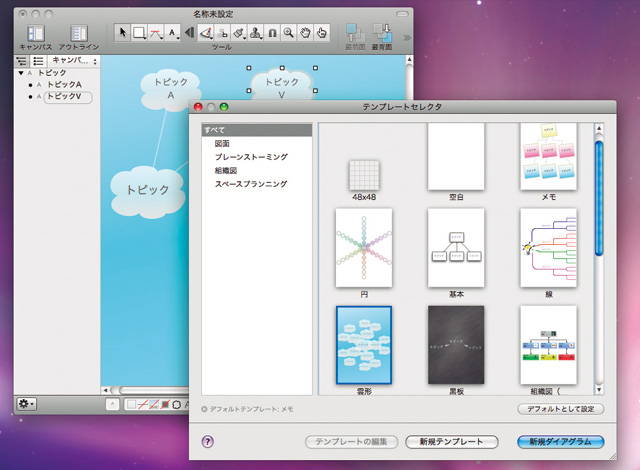The height and width of the screenshot is (470, 640).
Task: Select the Style Brush tool
Action: pyautogui.click(x=239, y=33)
